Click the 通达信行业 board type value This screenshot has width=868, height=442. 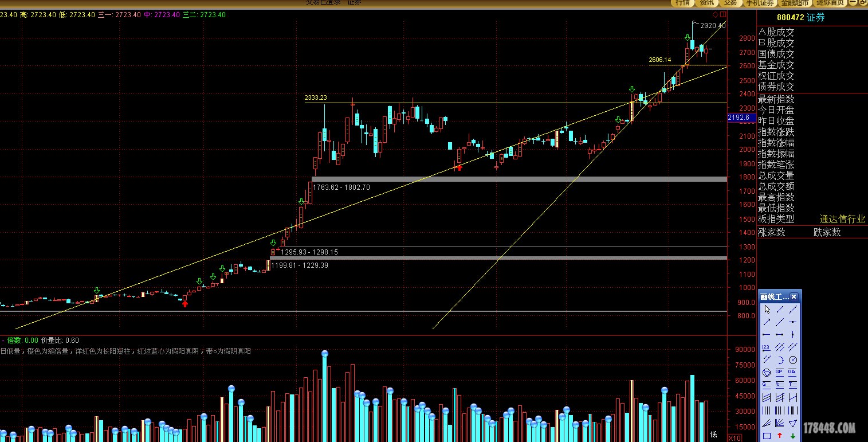[842, 219]
